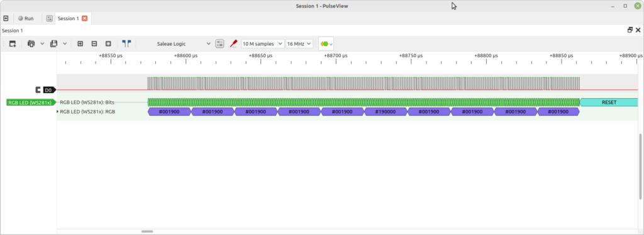Select the Session 1 tab
This screenshot has width=644, height=235.
click(68, 18)
